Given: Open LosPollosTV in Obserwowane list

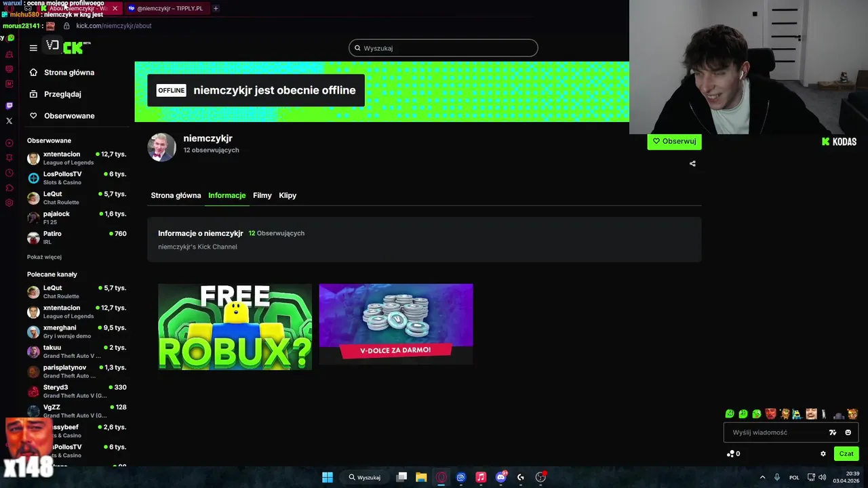Looking at the screenshot, I should [77, 178].
